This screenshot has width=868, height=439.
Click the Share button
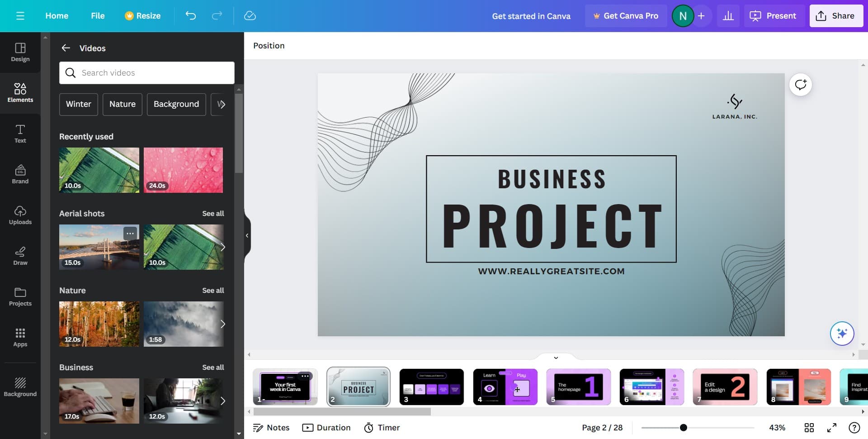[x=835, y=16]
